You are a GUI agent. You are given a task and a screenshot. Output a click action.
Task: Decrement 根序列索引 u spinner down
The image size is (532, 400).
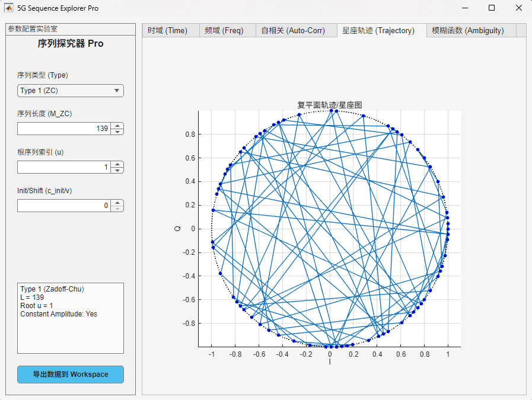(x=117, y=170)
